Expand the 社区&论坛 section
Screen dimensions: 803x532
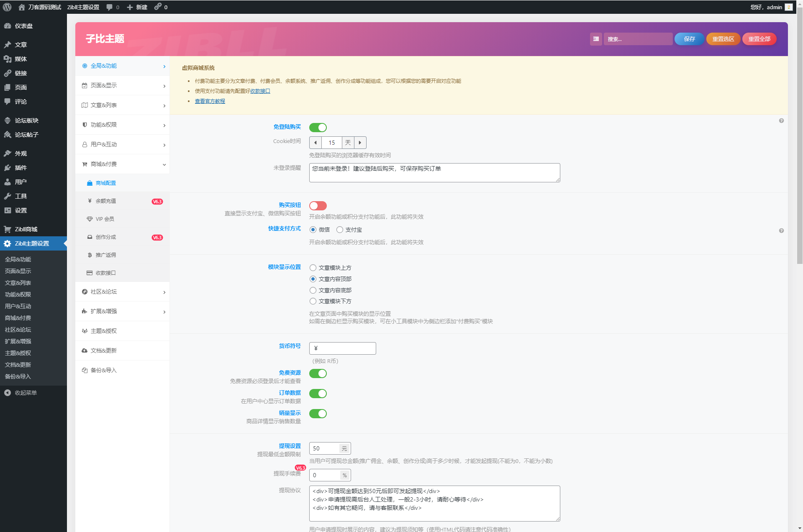[x=122, y=292]
